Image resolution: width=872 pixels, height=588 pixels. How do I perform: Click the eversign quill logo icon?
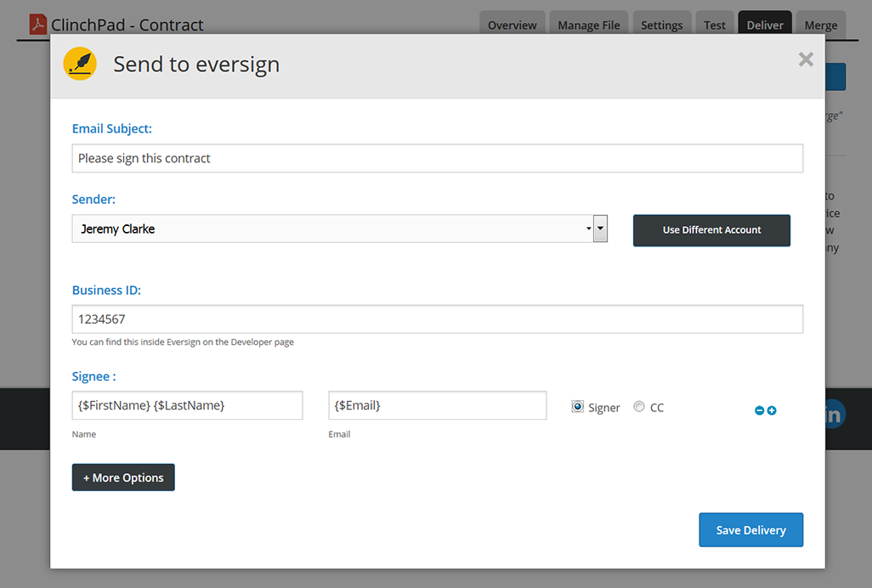tap(80, 65)
